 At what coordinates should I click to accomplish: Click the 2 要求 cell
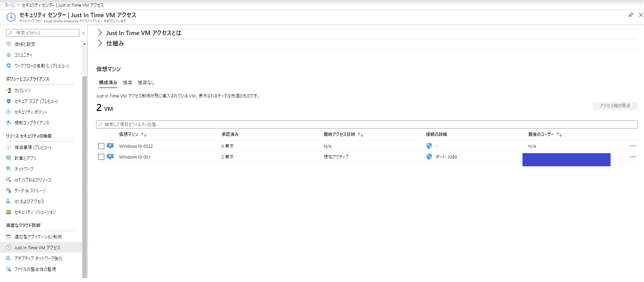click(227, 157)
